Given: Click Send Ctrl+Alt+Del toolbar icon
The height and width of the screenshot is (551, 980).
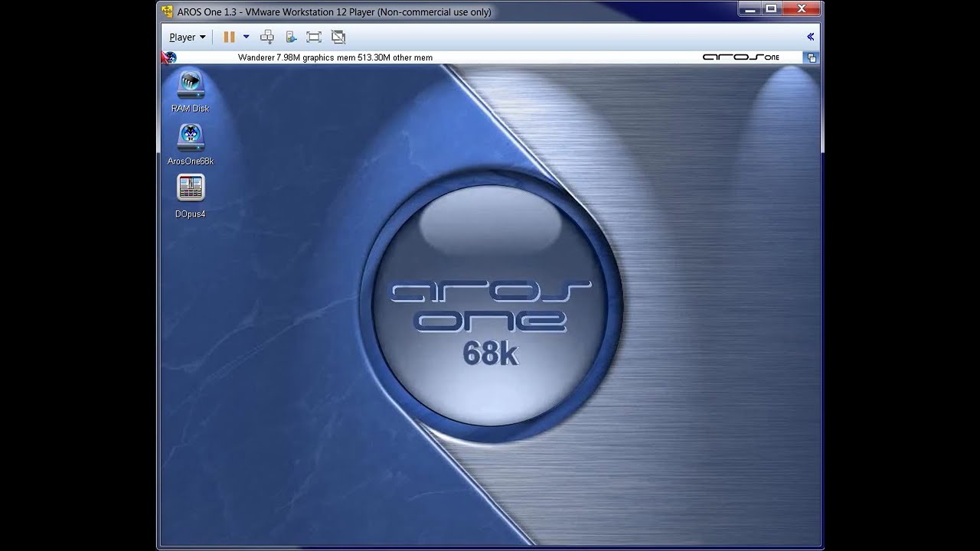Looking at the screenshot, I should point(267,37).
